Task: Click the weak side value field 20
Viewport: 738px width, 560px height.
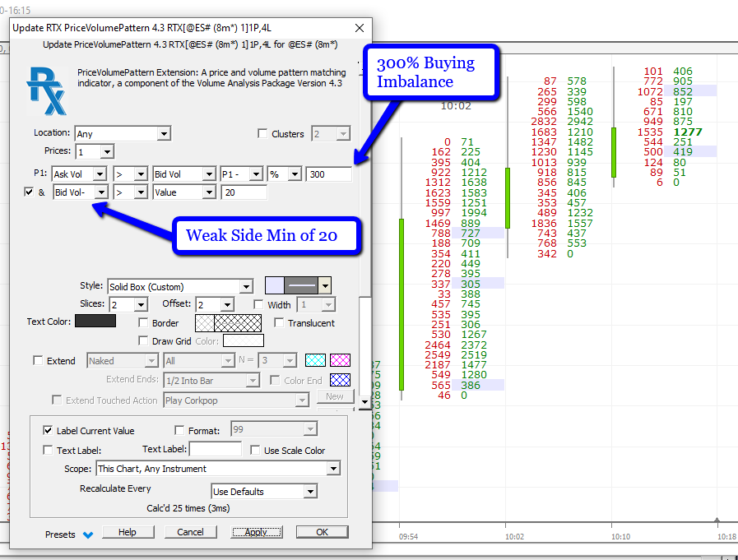Action: point(244,192)
